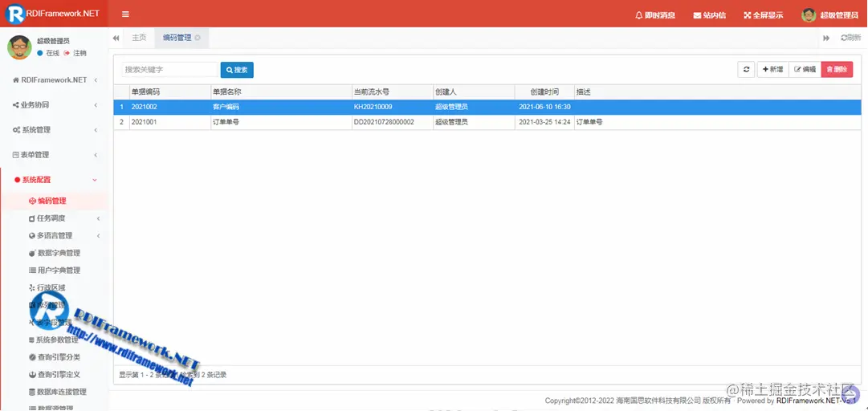Image resolution: width=868 pixels, height=411 pixels.
Task: Click the 刷新 refresh tab icon
Action: (x=851, y=38)
